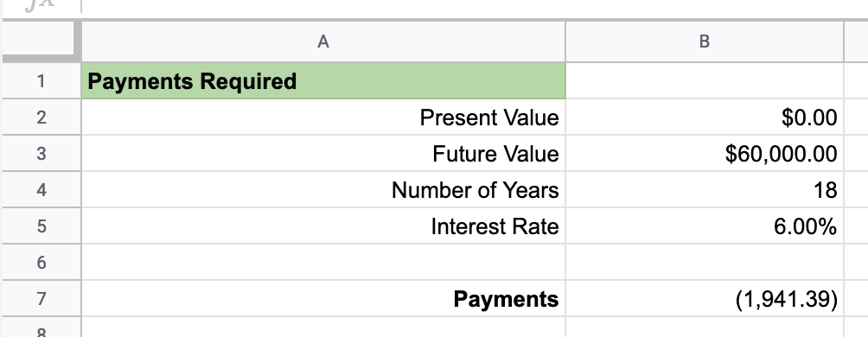This screenshot has height=337, width=868.
Task: Select row 5 header
Action: point(41,226)
